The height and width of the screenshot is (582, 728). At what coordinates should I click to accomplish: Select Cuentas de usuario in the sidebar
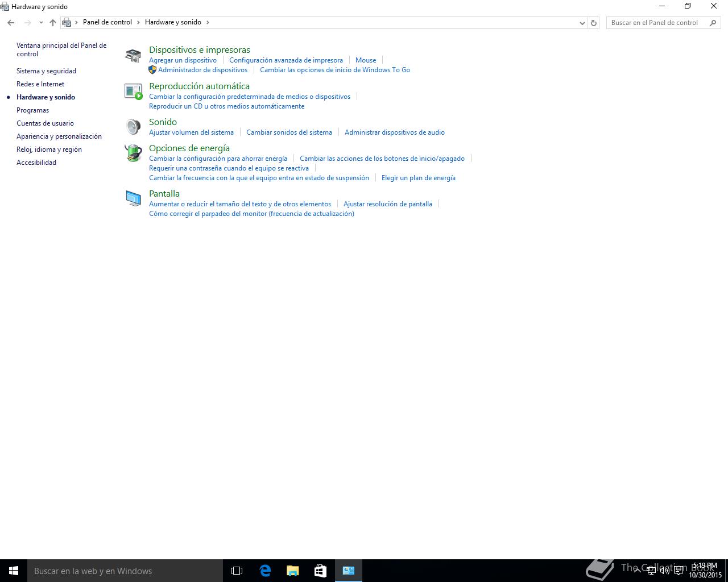45,123
